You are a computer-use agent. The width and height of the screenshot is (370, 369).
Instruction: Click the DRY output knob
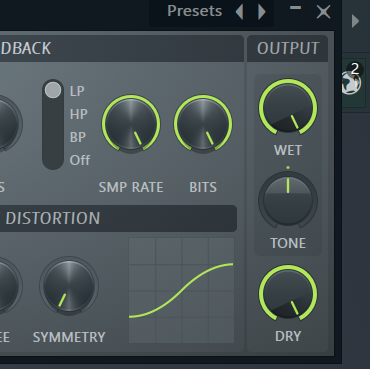click(x=288, y=294)
